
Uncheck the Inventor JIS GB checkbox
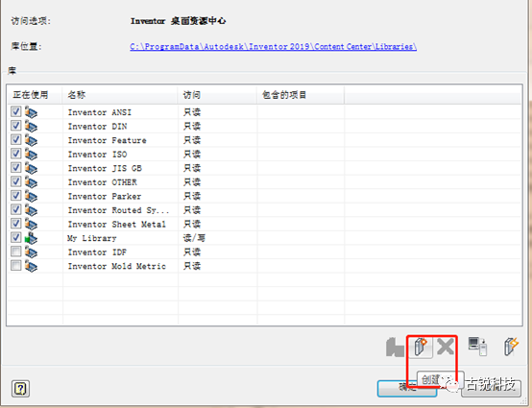tap(16, 168)
